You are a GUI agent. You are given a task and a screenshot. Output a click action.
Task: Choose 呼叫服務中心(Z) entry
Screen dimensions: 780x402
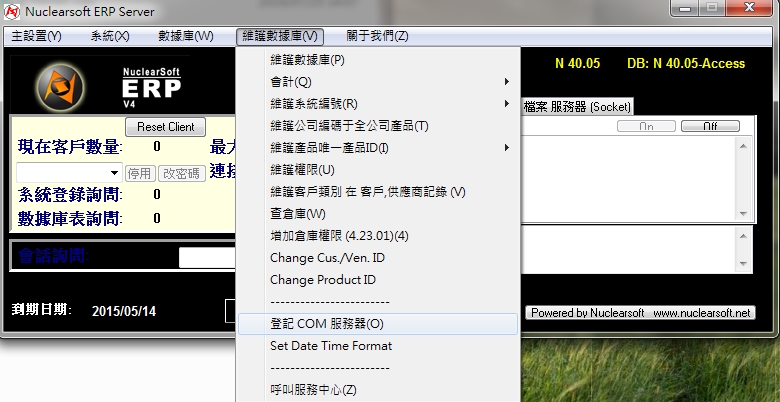(x=378, y=390)
